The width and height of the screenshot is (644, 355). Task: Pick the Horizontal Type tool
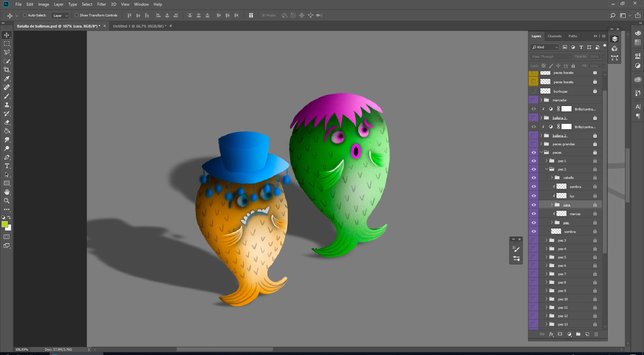pyautogui.click(x=7, y=166)
